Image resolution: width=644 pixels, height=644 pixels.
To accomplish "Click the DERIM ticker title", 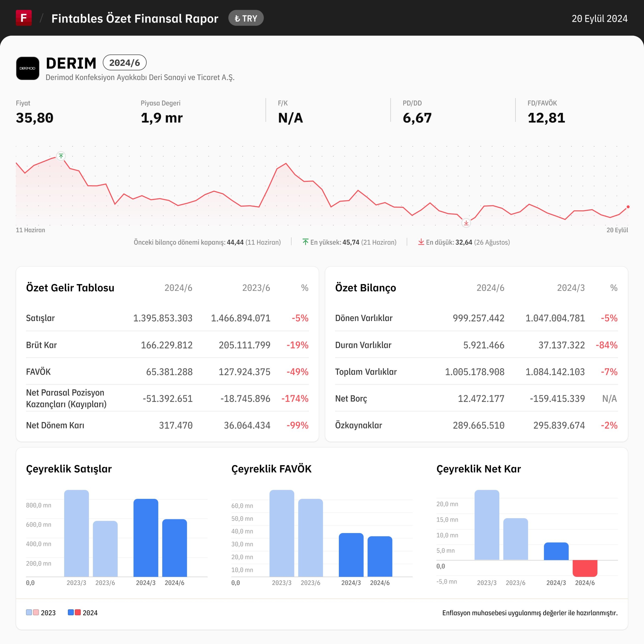I will click(x=71, y=63).
